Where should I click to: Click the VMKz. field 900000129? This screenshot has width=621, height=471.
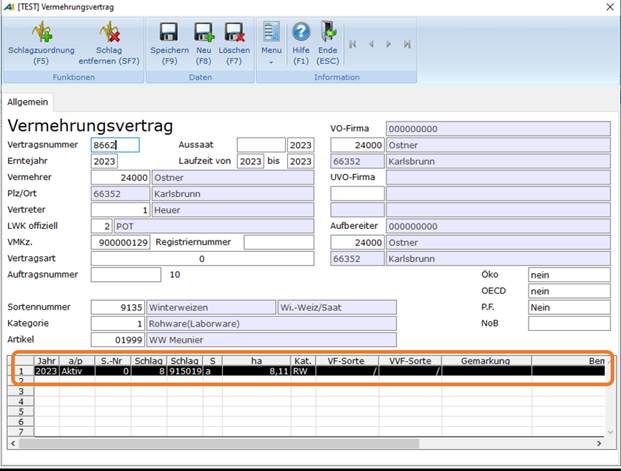click(x=120, y=242)
